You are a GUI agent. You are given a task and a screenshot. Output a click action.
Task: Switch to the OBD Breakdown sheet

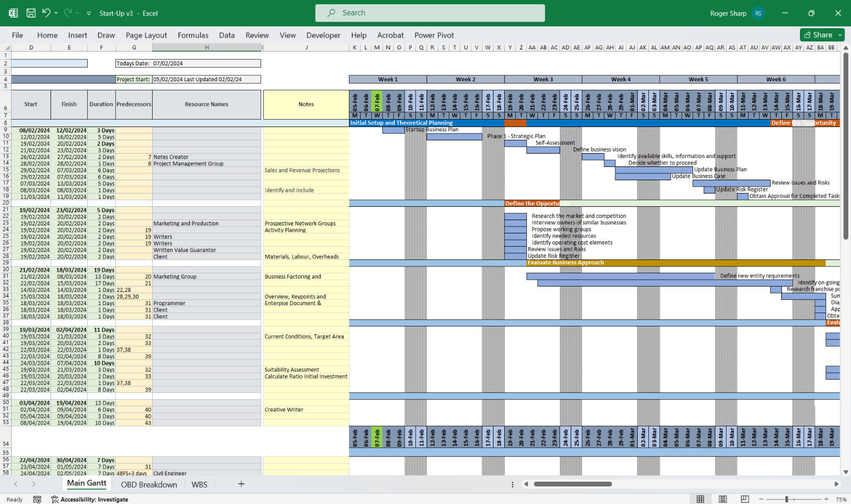point(149,484)
